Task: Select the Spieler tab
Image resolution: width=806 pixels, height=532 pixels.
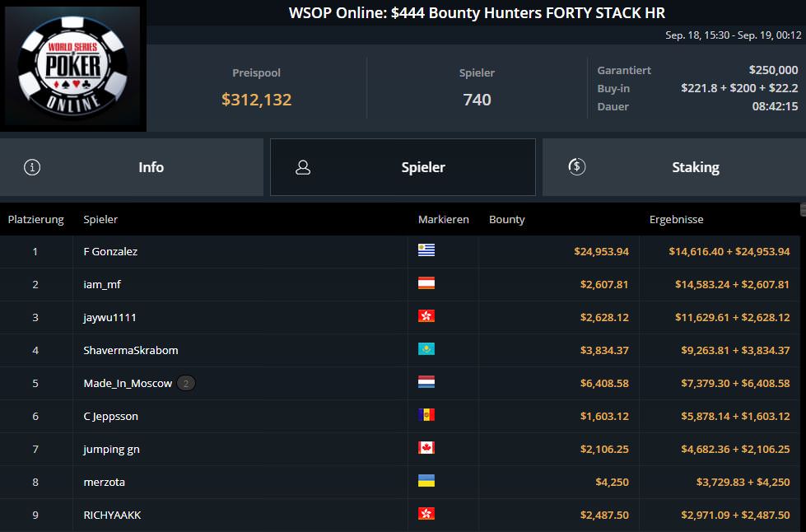Action: pyautogui.click(x=403, y=167)
